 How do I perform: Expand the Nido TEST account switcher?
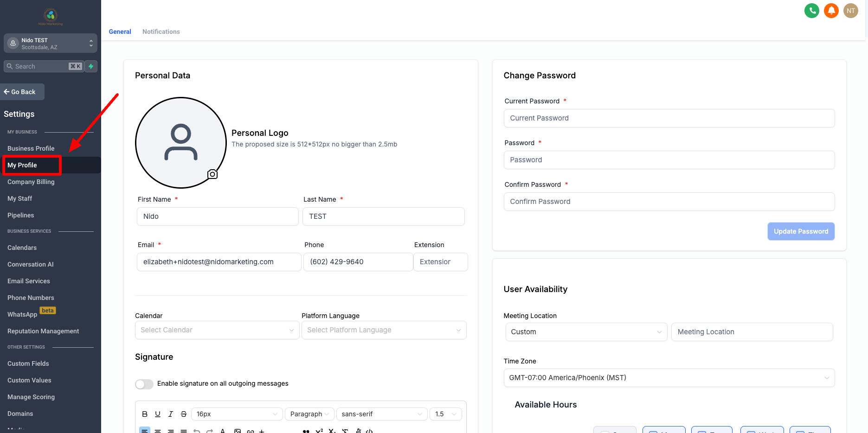(51, 43)
